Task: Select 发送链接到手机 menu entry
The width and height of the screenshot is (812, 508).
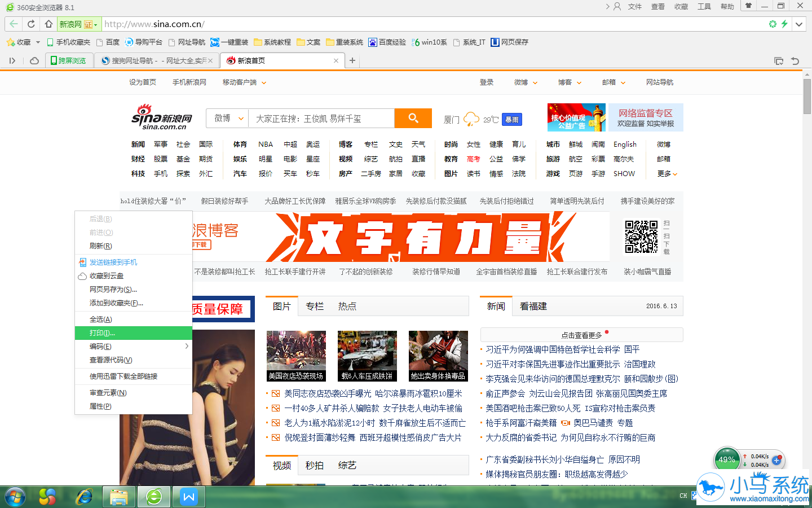Action: (134, 262)
